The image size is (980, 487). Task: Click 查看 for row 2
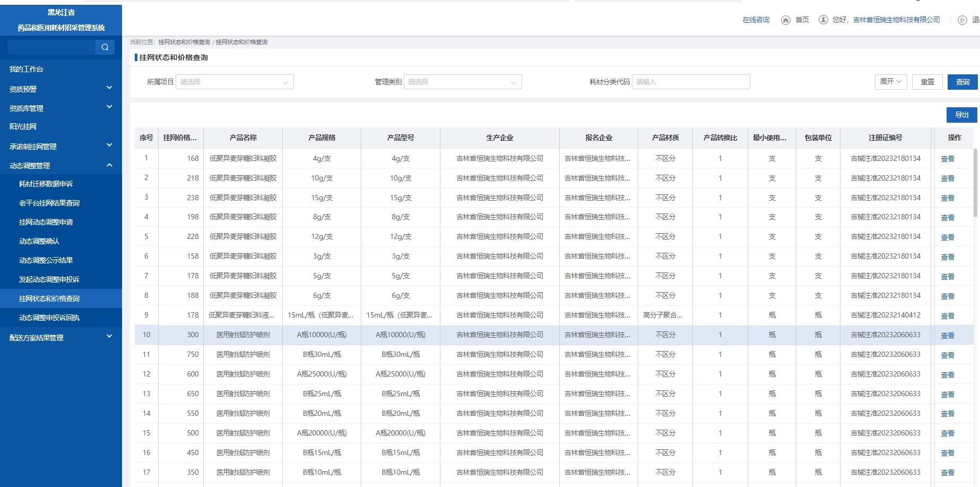click(x=948, y=178)
